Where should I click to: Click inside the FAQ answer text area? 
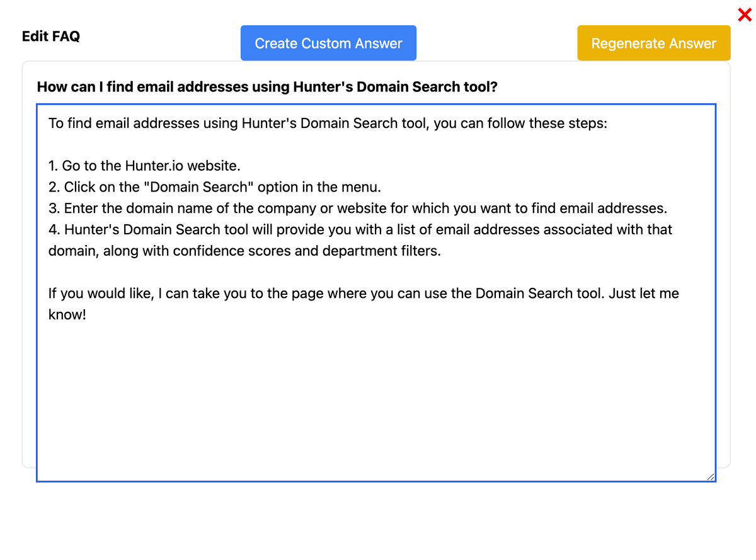point(376,293)
